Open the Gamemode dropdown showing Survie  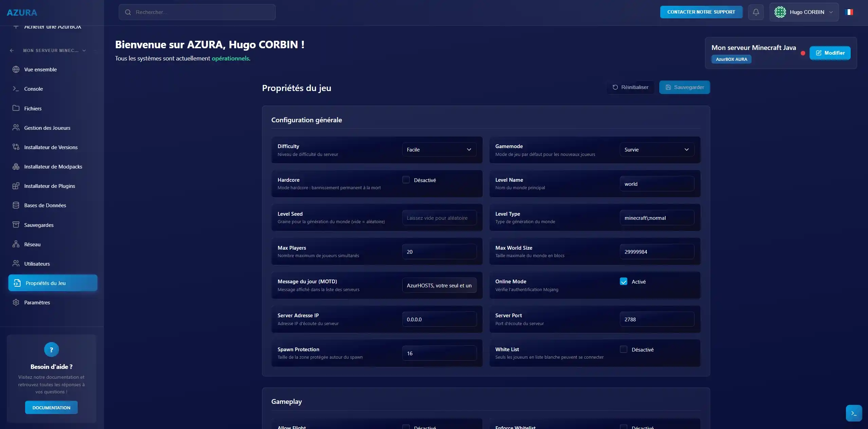(657, 150)
